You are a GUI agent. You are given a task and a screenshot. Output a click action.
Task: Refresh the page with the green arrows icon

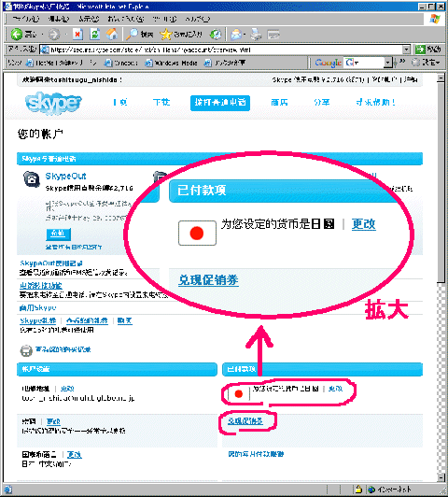95,35
